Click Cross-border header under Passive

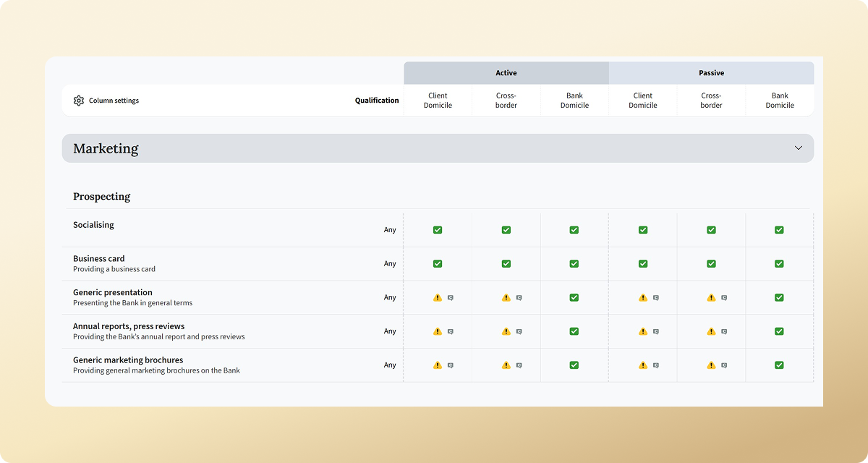[x=711, y=101]
